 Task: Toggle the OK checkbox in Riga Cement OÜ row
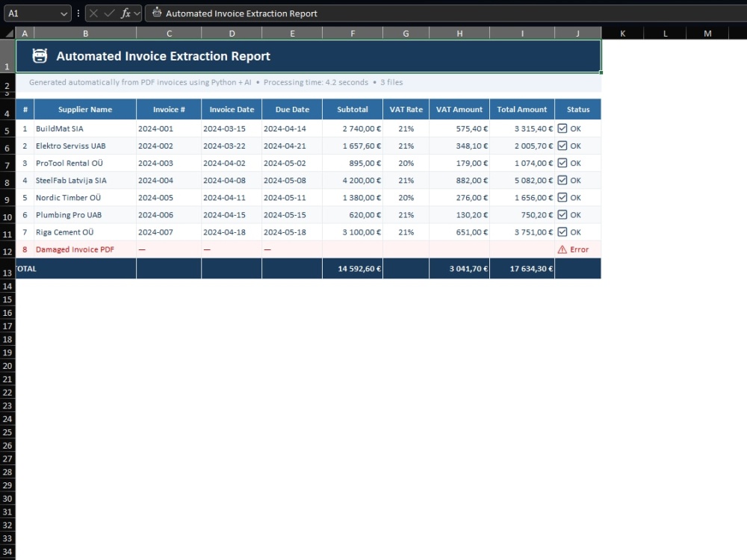pyautogui.click(x=562, y=232)
